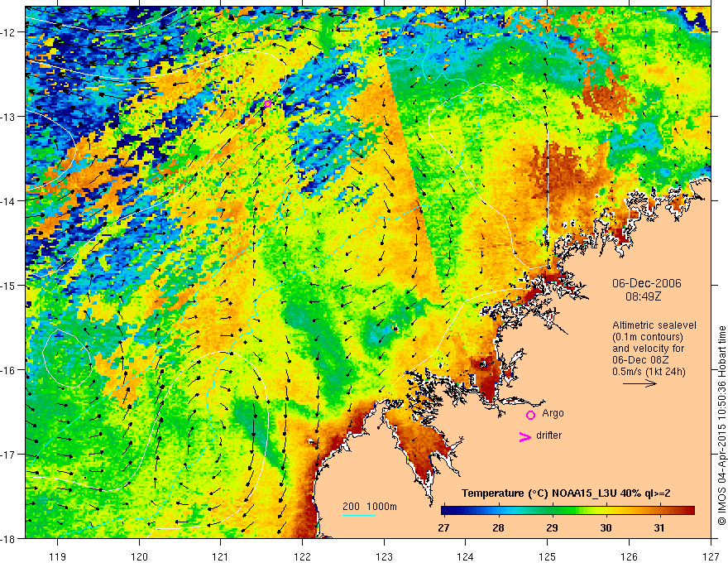Click the latitude axis label -16
Image resolution: width=728 pixels, height=563 pixels.
10,370
